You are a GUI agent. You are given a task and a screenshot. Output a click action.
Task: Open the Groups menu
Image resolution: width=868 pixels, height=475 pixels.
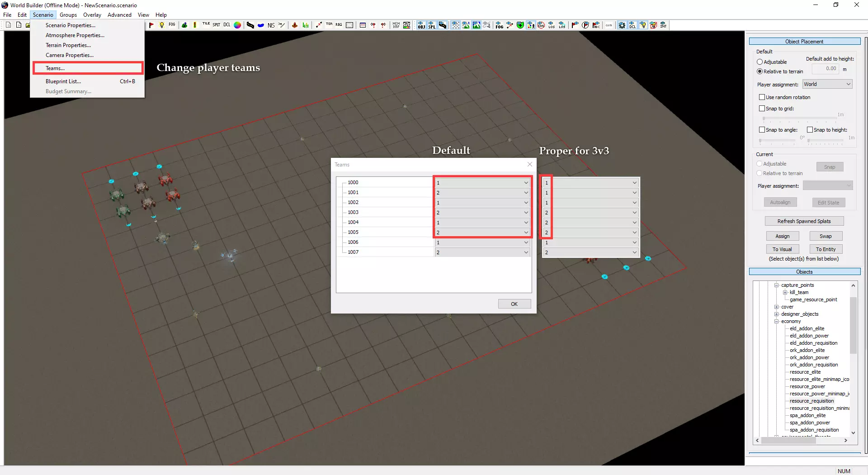(x=68, y=15)
